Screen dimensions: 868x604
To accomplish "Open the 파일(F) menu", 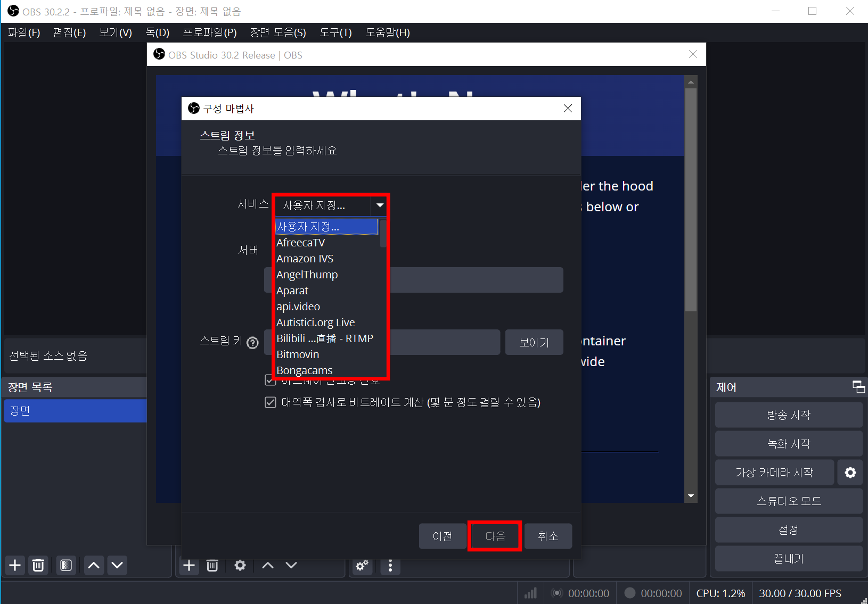I will tap(24, 32).
